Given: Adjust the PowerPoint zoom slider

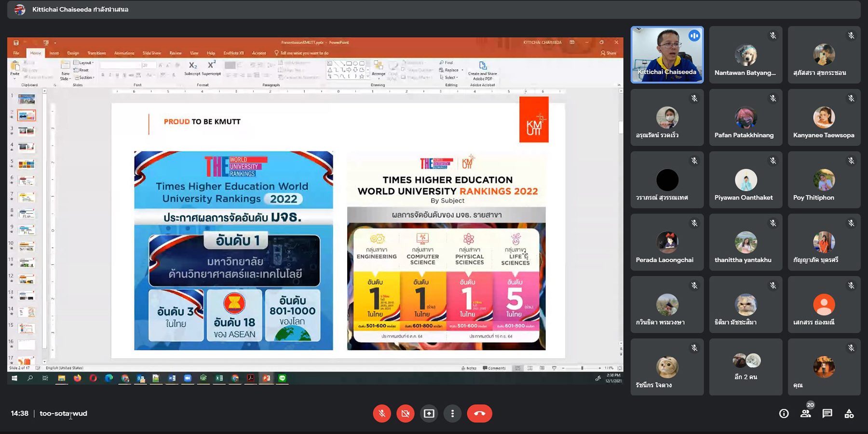Looking at the screenshot, I should coord(582,368).
